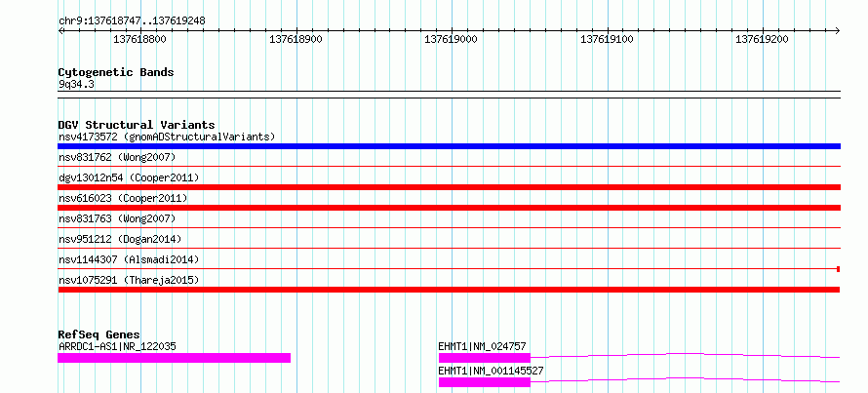Image resolution: width=868 pixels, height=393 pixels.
Task: Click the 9q34.3 band label
Action: 76,84
